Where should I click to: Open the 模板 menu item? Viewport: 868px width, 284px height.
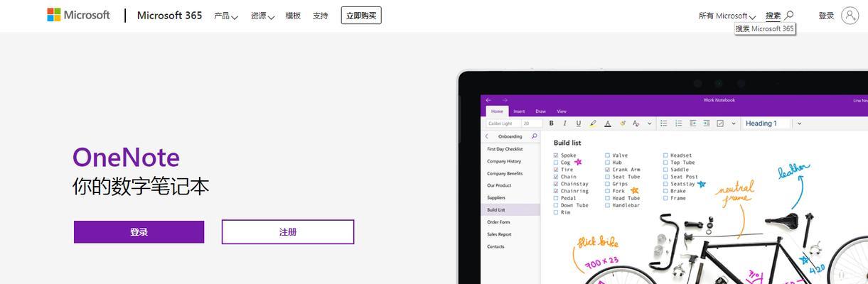[x=293, y=16]
